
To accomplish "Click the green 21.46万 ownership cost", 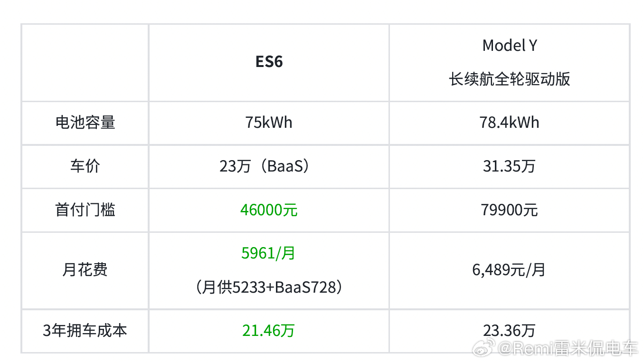I will [x=268, y=331].
